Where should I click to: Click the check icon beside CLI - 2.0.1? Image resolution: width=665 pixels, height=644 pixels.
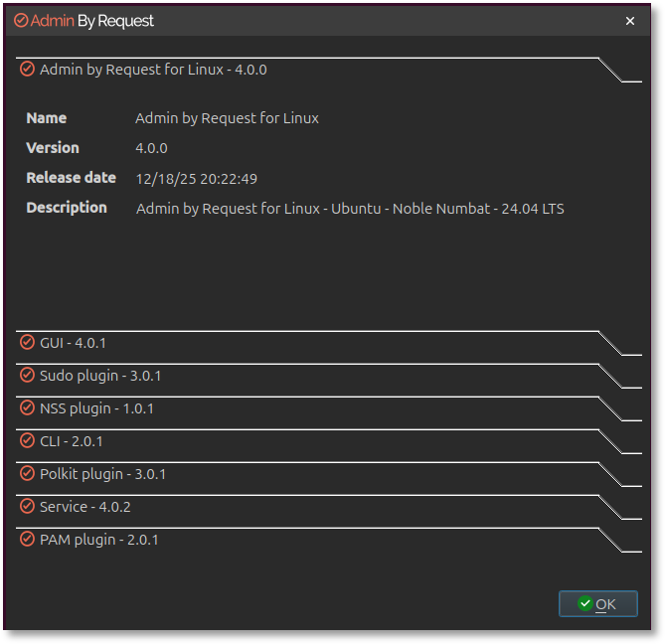(x=27, y=441)
